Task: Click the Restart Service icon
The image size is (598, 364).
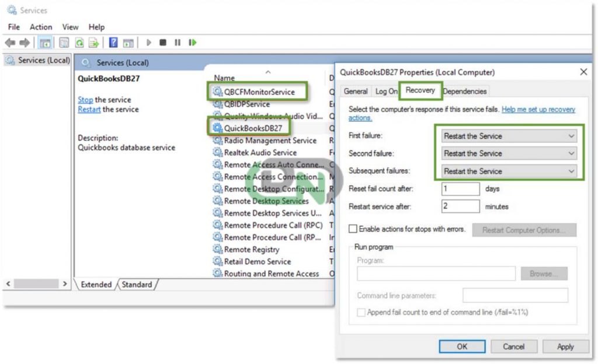Action: tap(193, 42)
